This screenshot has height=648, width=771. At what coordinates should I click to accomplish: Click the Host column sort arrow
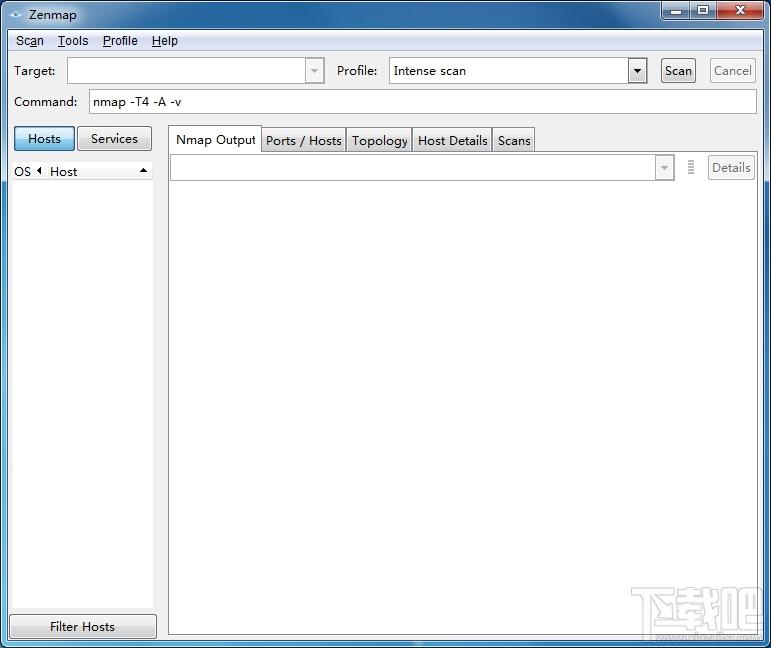pyautogui.click(x=144, y=171)
